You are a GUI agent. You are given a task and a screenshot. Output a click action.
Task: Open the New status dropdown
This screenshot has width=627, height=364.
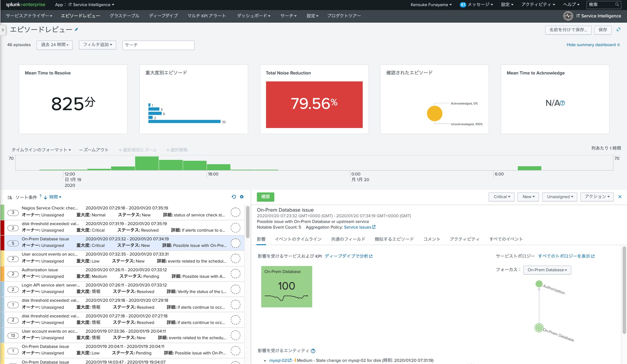click(x=528, y=197)
